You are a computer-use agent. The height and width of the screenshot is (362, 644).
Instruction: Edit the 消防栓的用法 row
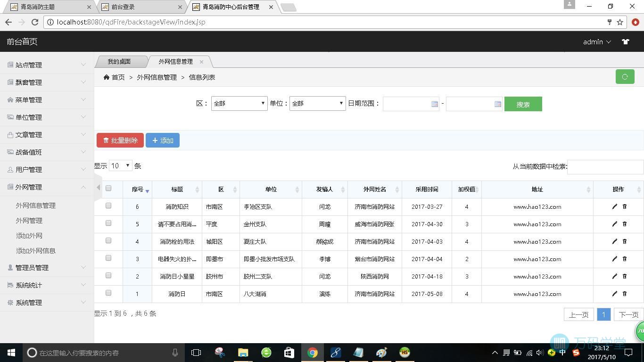614,241
